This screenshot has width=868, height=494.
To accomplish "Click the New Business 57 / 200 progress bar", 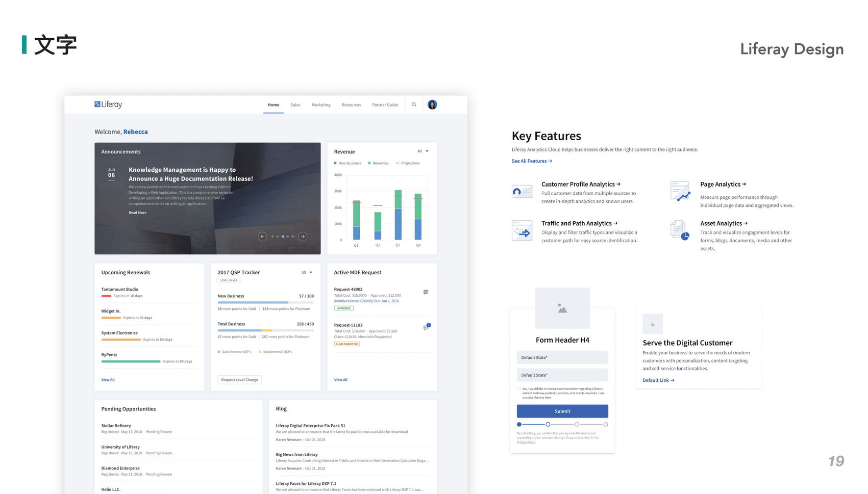I will (x=266, y=302).
